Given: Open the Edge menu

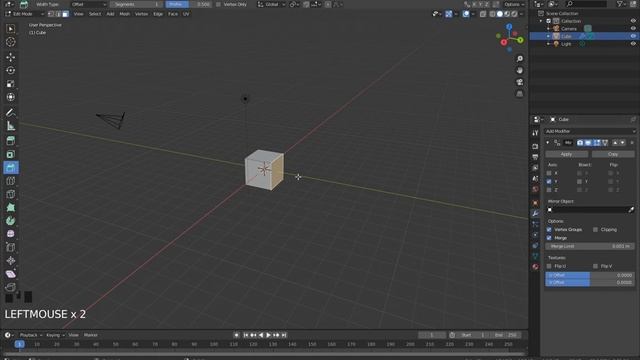Looking at the screenshot, I should coord(158,14).
